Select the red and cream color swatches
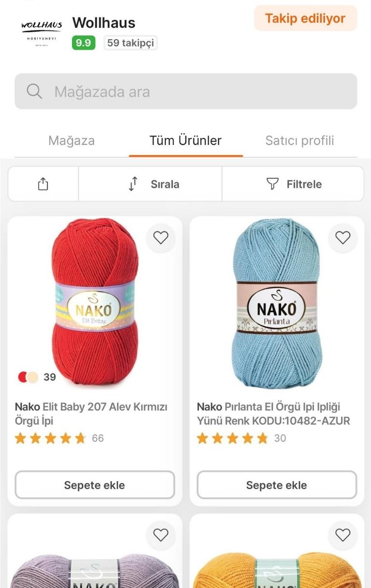371x588 pixels. pyautogui.click(x=28, y=377)
